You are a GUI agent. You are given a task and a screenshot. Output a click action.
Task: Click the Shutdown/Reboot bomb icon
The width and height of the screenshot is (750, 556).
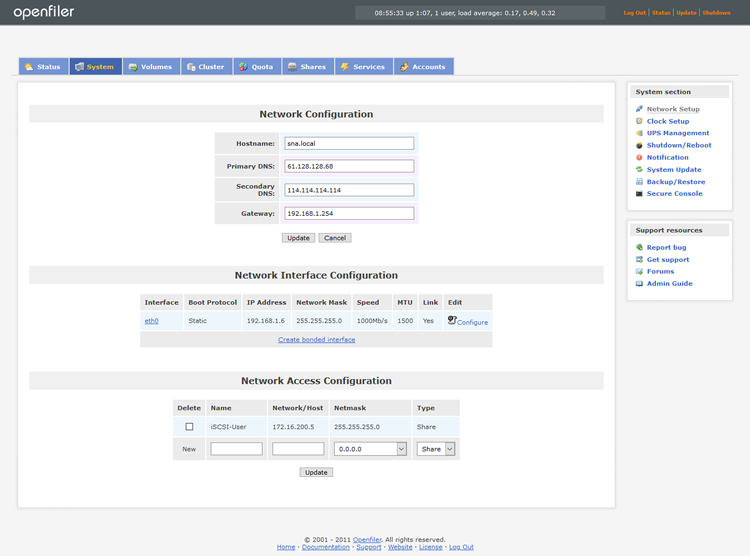coord(639,145)
